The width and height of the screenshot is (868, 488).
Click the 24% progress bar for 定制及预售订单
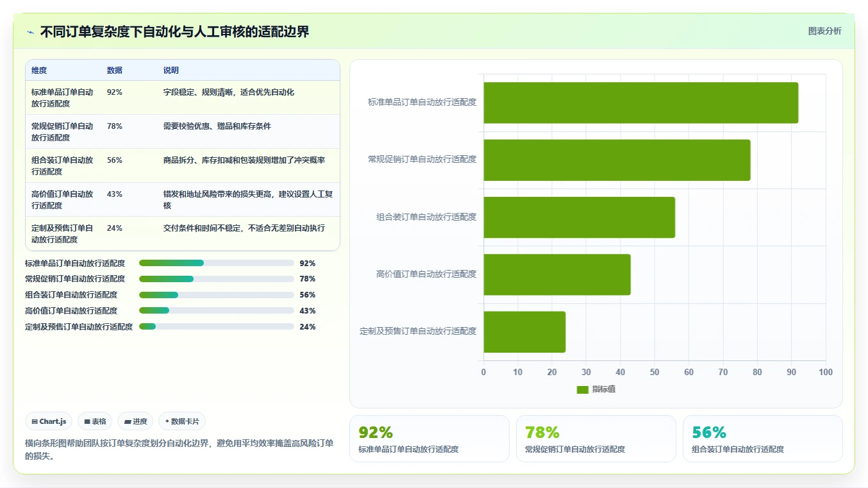(217, 327)
